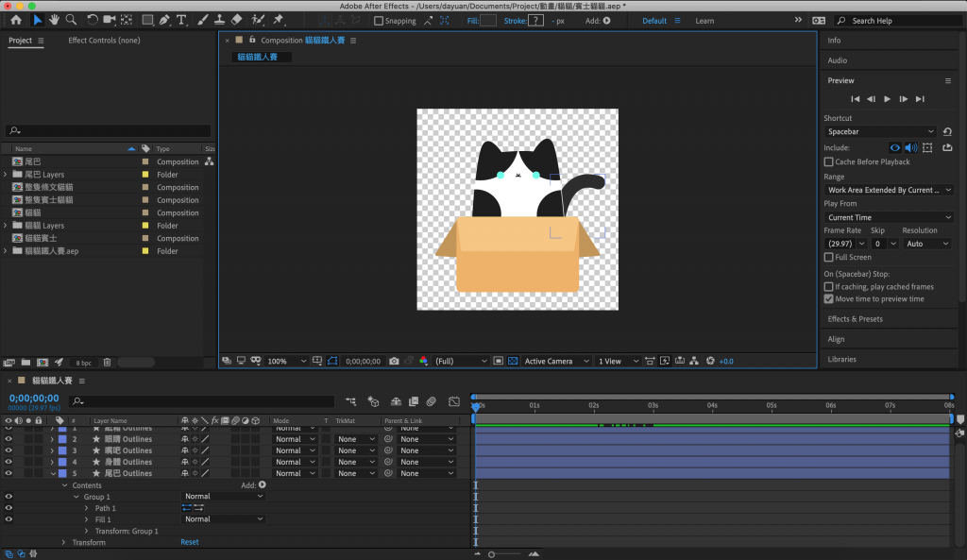Enable the Snapping checkbox
The width and height of the screenshot is (967, 560).
tap(380, 21)
